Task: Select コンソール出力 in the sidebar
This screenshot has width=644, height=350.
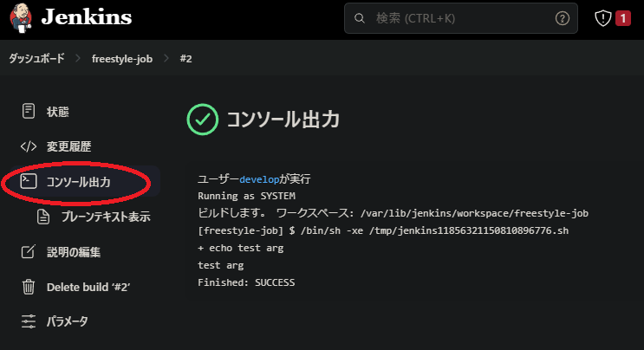Action: [x=78, y=181]
